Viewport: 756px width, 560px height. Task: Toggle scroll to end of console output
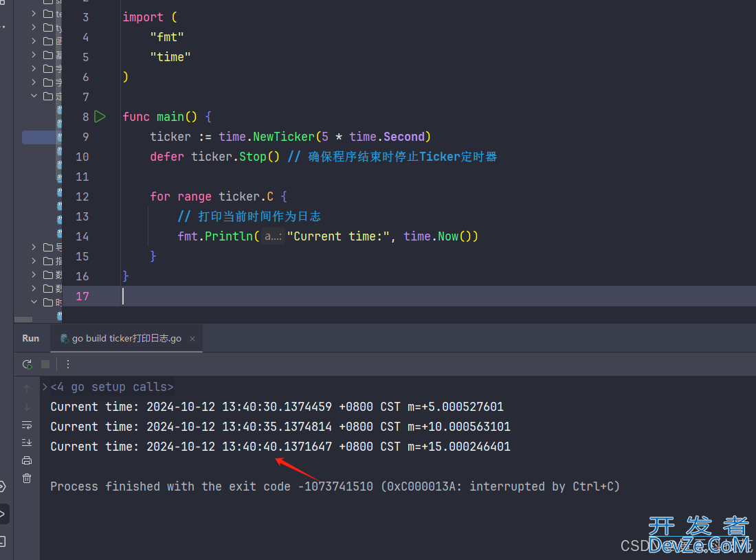(x=27, y=443)
